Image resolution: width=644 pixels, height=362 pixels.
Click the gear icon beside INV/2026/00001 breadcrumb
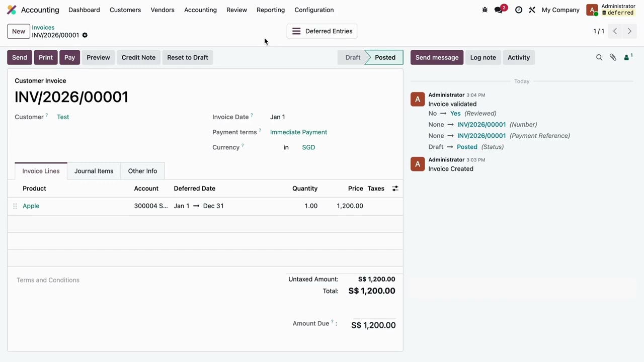pyautogui.click(x=85, y=35)
